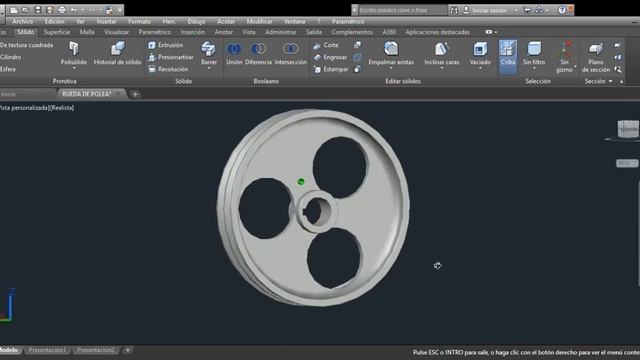The image size is (640, 360).
Task: Click the Cilindro primitive option
Action: coord(10,57)
